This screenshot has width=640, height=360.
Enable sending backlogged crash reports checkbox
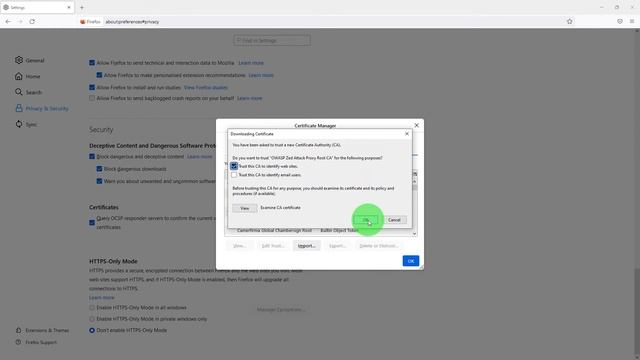point(92,98)
